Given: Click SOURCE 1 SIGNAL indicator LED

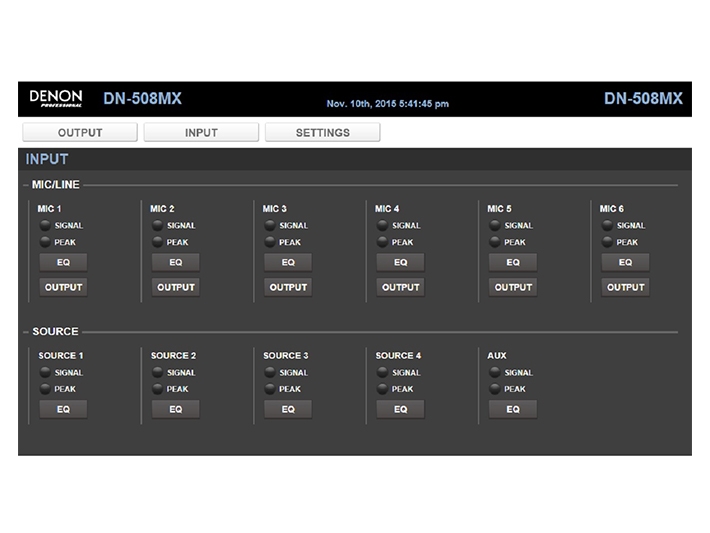Looking at the screenshot, I should 45,372.
